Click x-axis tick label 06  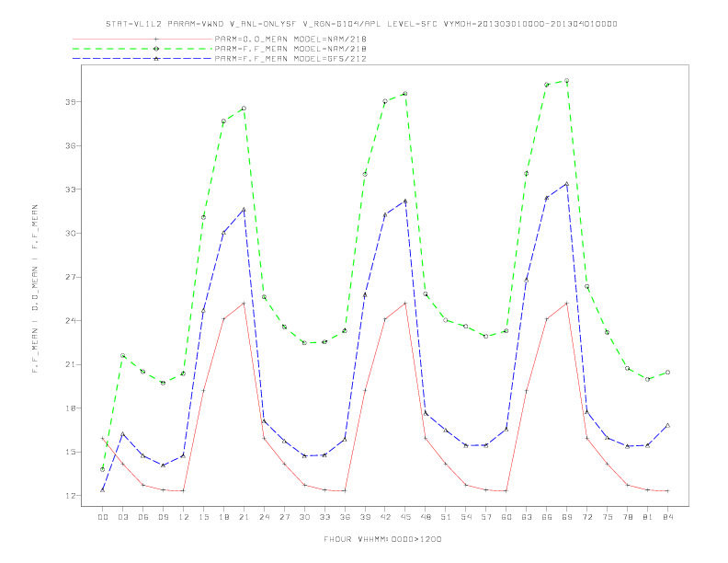(x=143, y=517)
